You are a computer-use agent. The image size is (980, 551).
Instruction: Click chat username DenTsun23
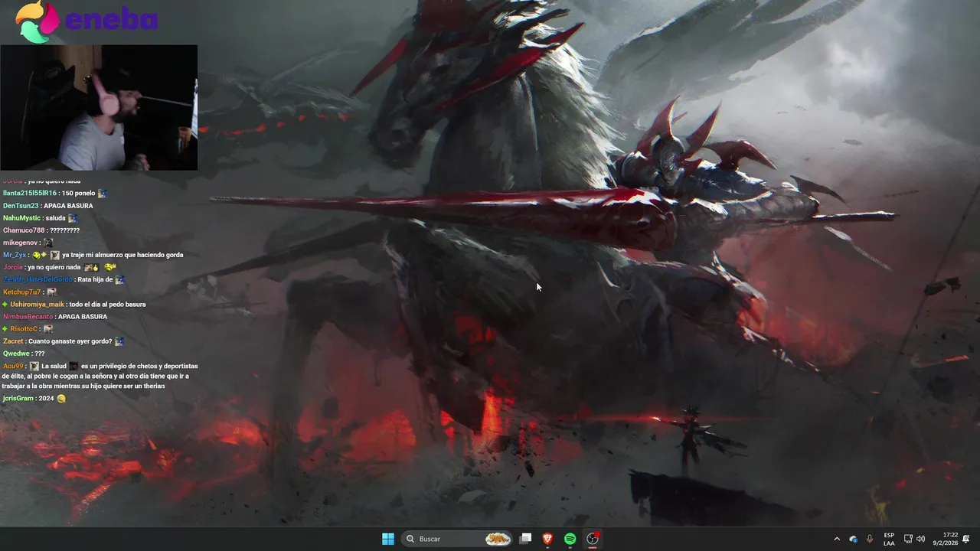pos(21,206)
